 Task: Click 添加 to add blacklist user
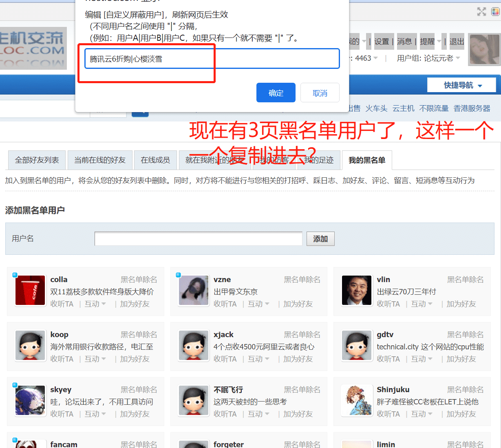(x=320, y=239)
